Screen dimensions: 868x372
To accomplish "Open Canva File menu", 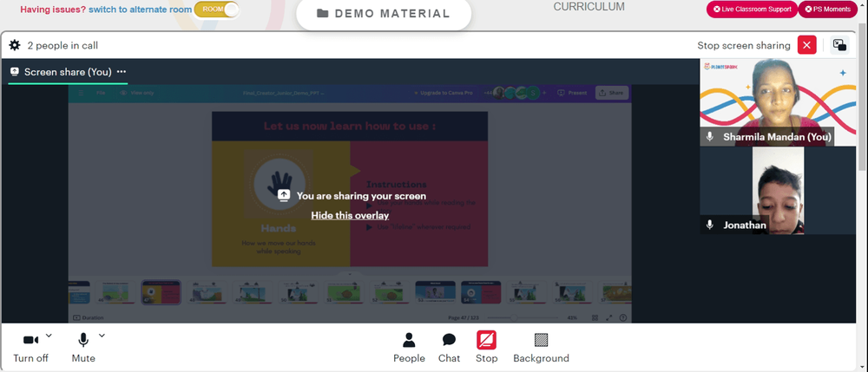I will 101,93.
